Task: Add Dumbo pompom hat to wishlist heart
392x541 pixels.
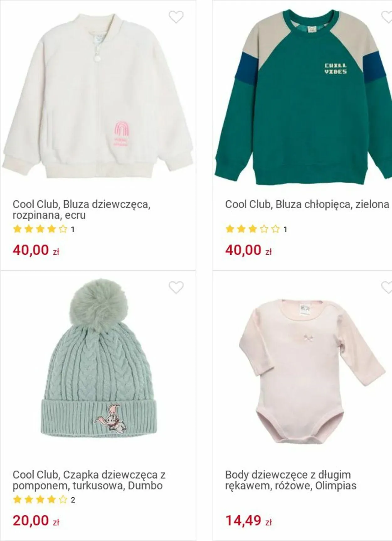Action: [176, 287]
